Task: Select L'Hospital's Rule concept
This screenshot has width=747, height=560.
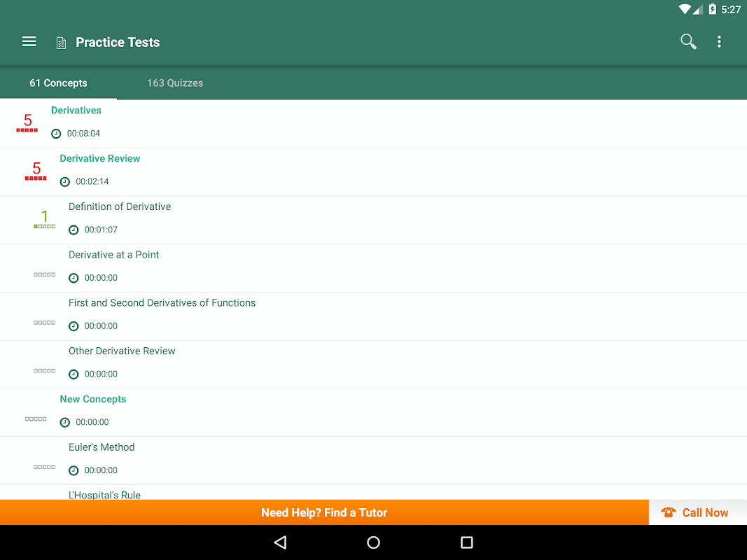Action: (374, 492)
